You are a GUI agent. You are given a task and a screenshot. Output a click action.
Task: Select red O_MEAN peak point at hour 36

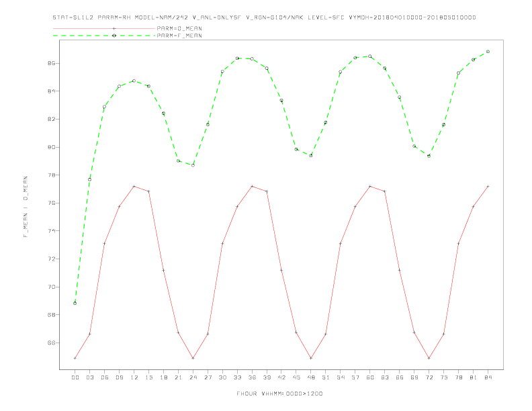point(252,186)
